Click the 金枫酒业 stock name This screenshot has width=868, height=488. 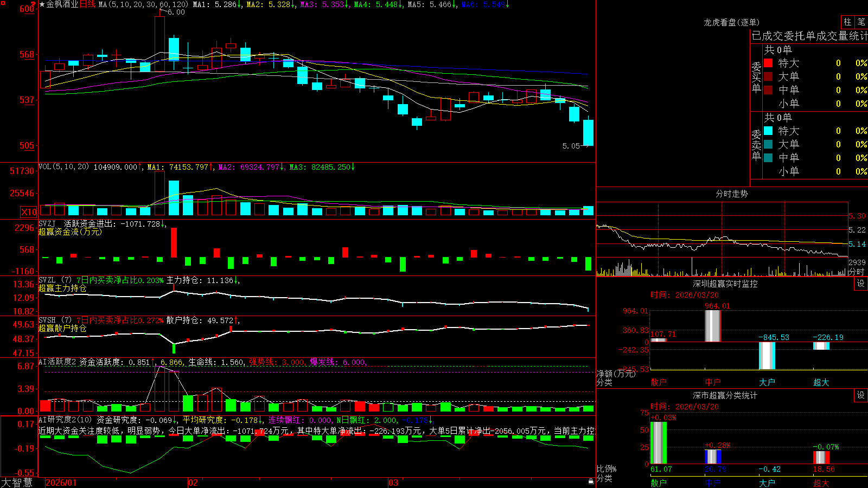(62, 4)
